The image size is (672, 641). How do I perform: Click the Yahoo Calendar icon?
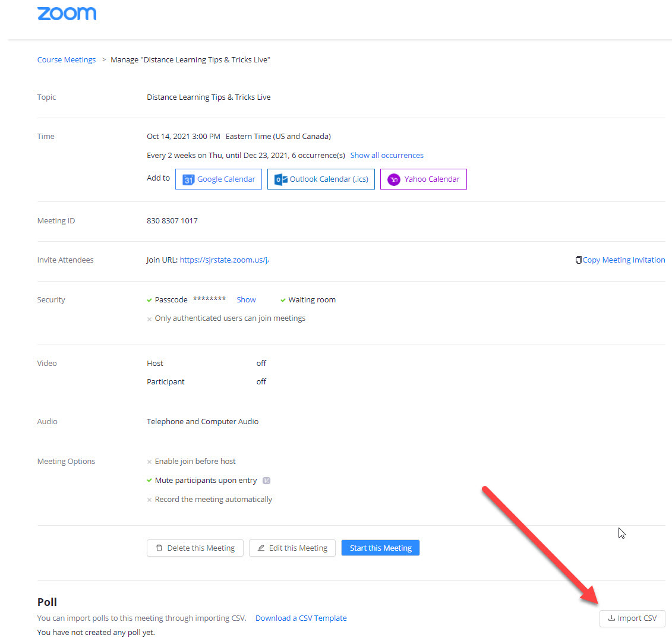tap(393, 179)
